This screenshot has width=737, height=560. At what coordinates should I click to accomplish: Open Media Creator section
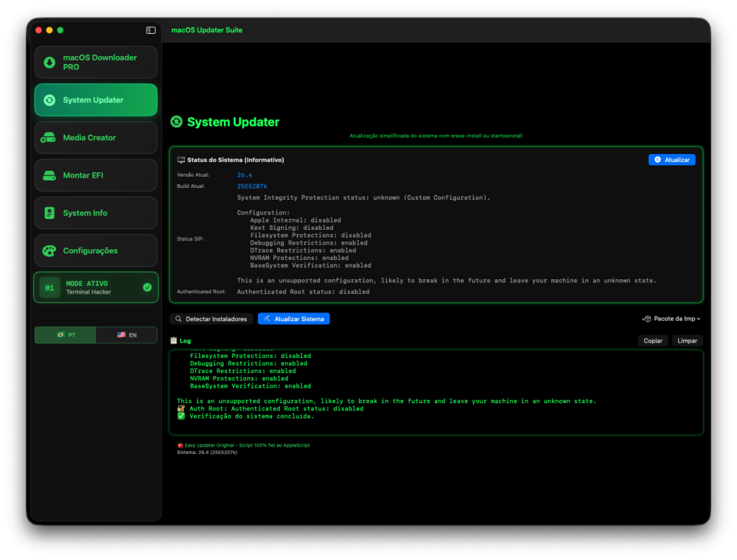[96, 138]
